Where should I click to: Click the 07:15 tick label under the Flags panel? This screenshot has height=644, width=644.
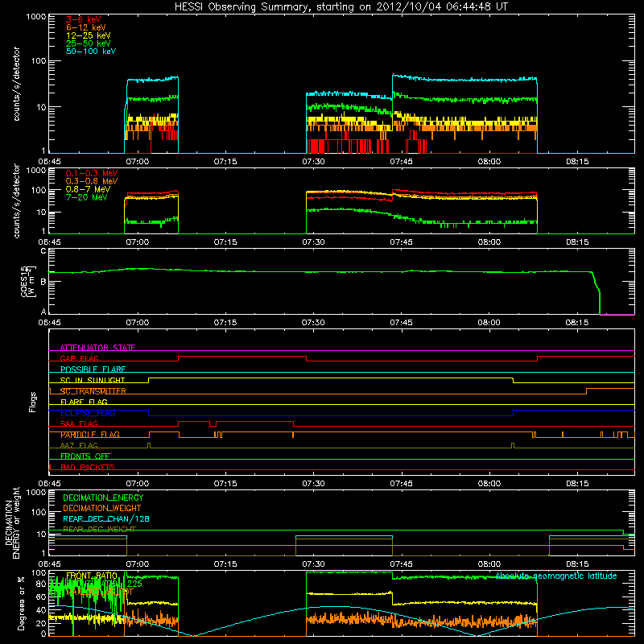click(x=225, y=484)
